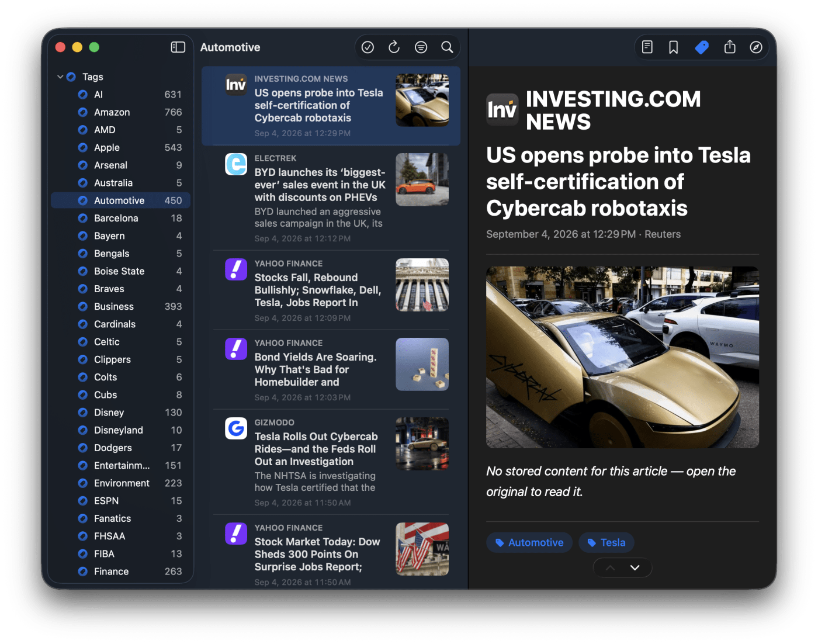This screenshot has height=644, width=818.
Task: Open the BYD launches biggest-ever sales event article
Action: (331, 198)
